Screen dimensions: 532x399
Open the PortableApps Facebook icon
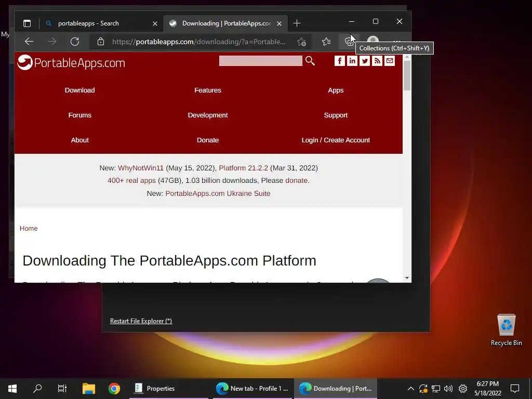tap(340, 61)
